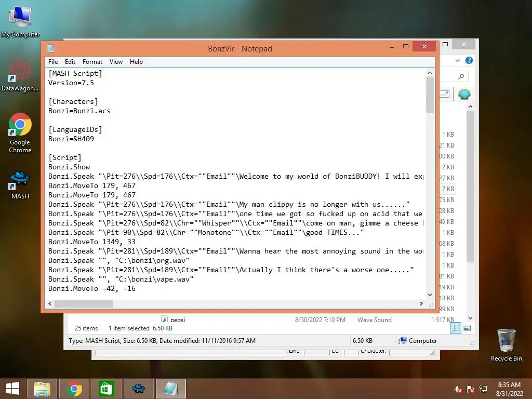Click the muted volume tray icon
Image resolution: width=532 pixels, height=399 pixels.
click(458, 389)
